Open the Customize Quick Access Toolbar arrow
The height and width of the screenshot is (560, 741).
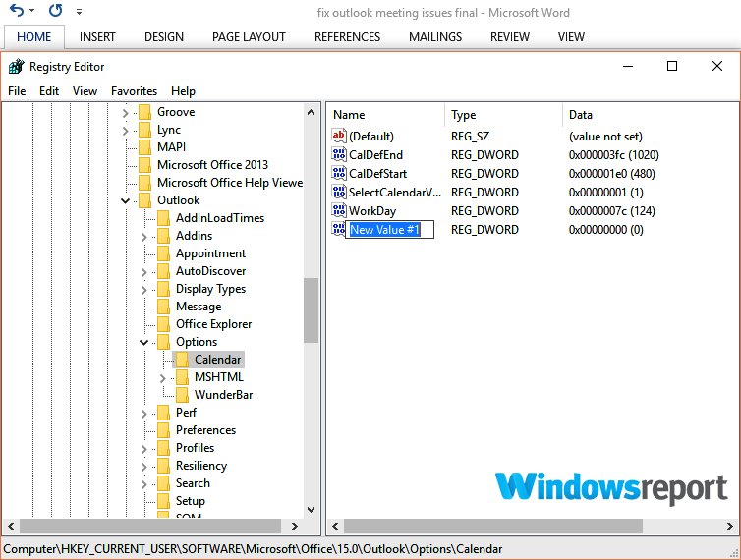pos(79,12)
